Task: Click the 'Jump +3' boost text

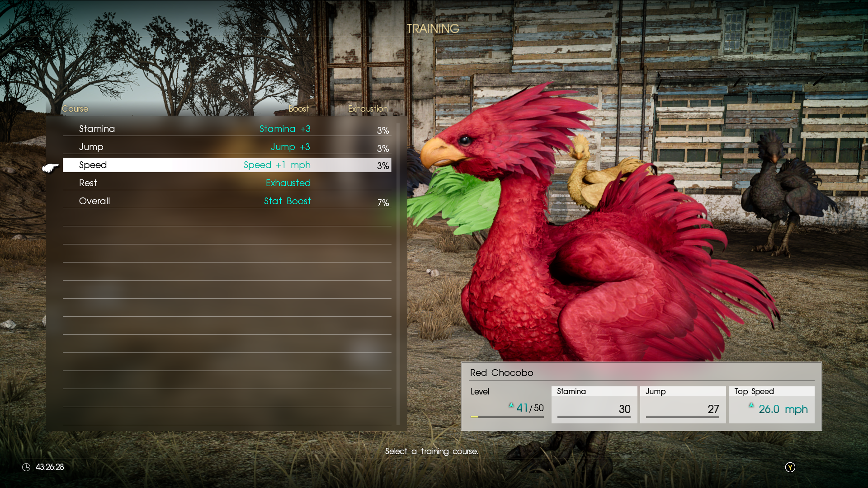Action: click(x=290, y=147)
